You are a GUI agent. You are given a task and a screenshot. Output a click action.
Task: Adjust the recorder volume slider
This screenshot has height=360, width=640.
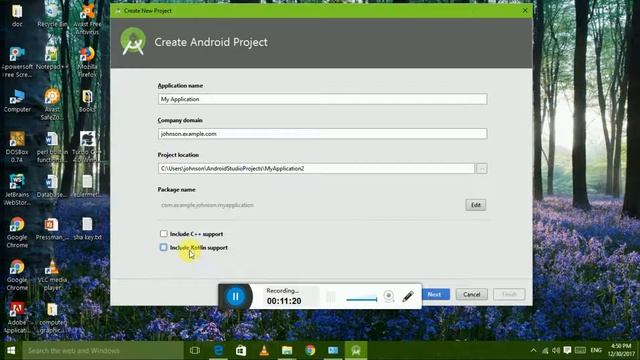[x=362, y=300]
